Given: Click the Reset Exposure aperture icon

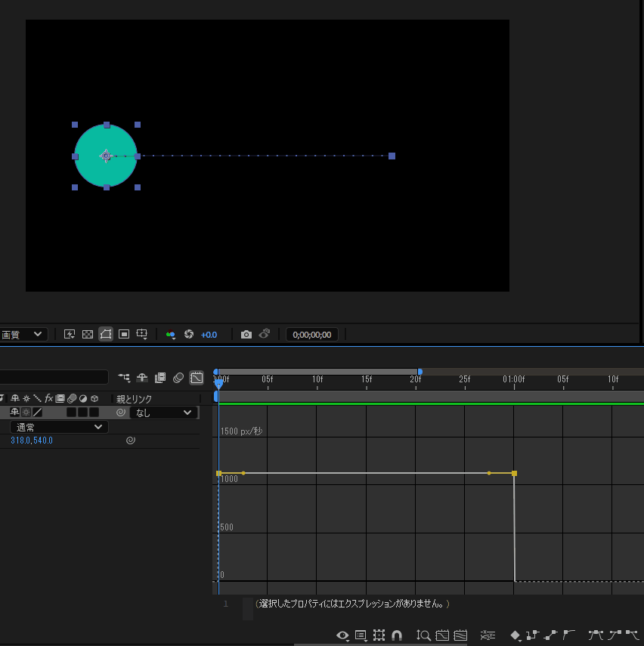Looking at the screenshot, I should [x=189, y=334].
